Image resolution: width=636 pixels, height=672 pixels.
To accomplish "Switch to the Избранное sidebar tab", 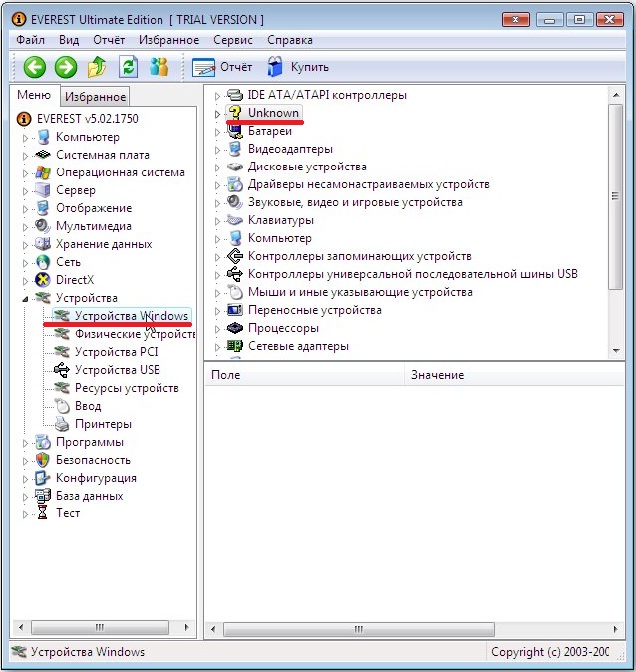I will (x=95, y=97).
